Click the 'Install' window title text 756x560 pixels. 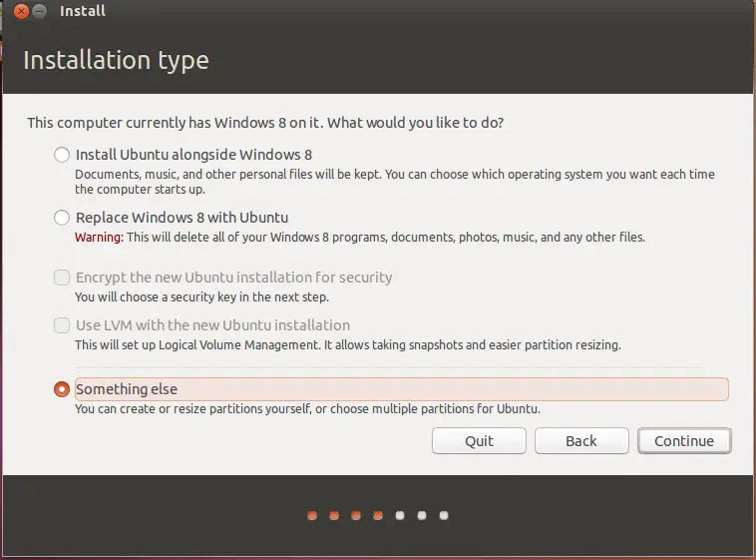pos(83,11)
